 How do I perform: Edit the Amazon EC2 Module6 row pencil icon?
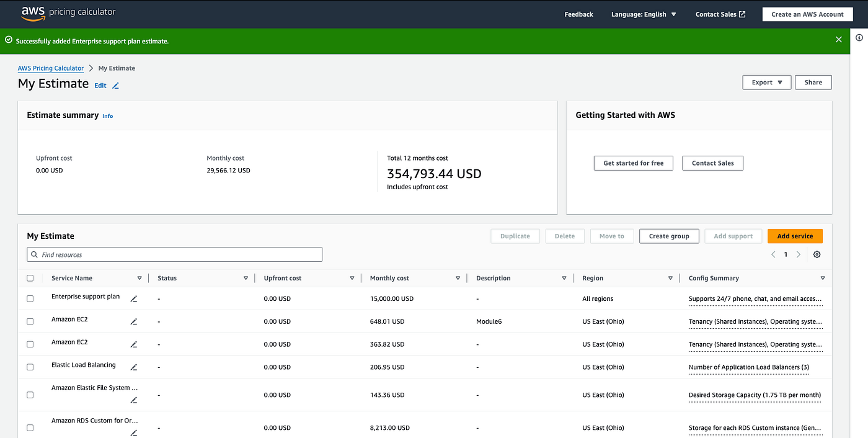point(134,322)
